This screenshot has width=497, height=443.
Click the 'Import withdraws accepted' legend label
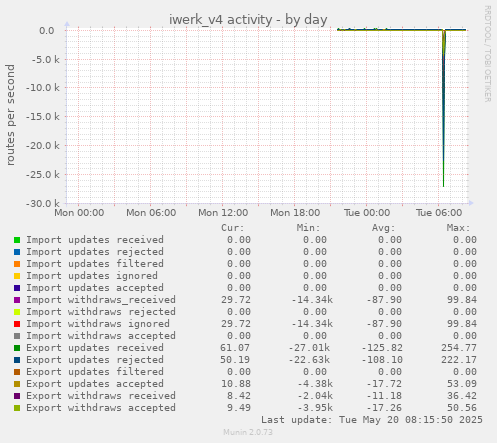(101, 336)
